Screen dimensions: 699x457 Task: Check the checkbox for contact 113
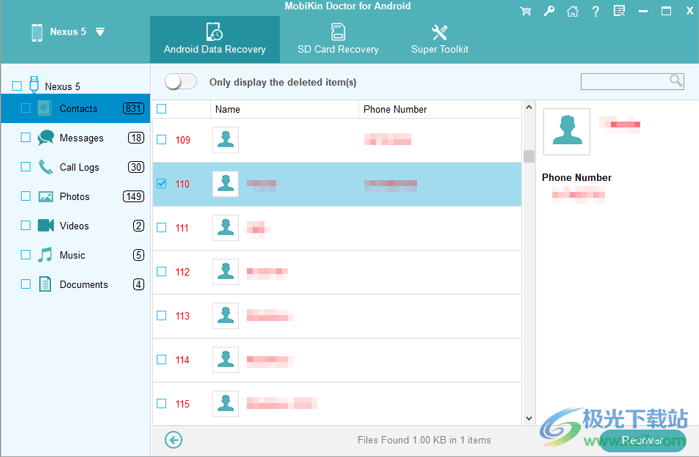pos(161,316)
